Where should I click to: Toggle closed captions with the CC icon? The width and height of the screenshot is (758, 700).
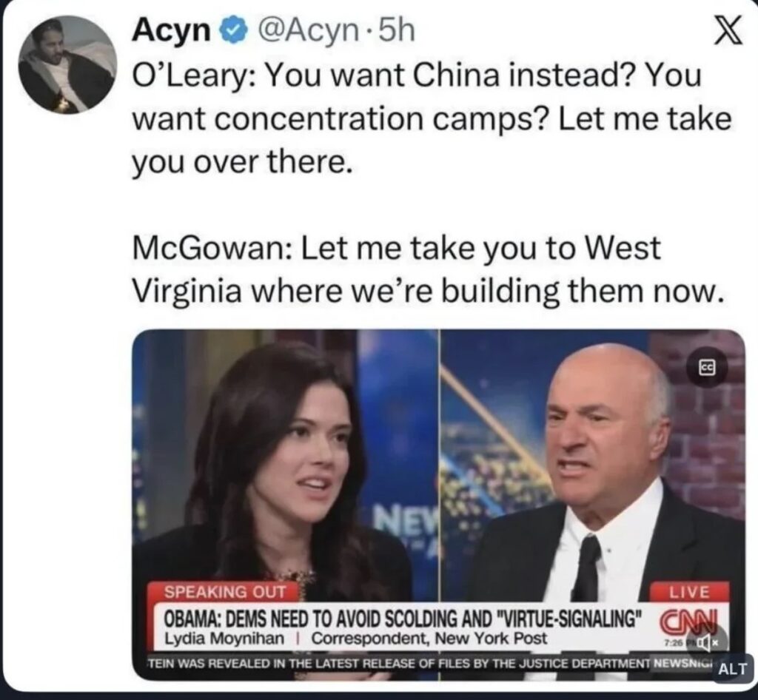pos(707,368)
